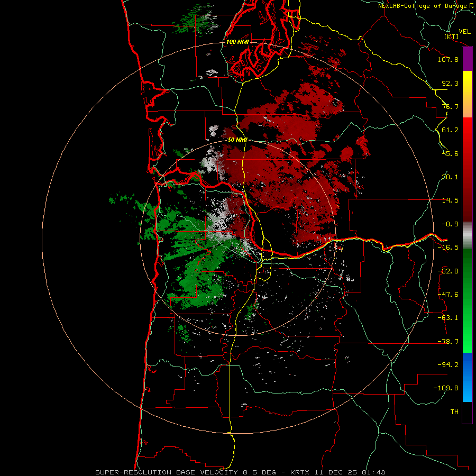Click the TH legend label

454,411
